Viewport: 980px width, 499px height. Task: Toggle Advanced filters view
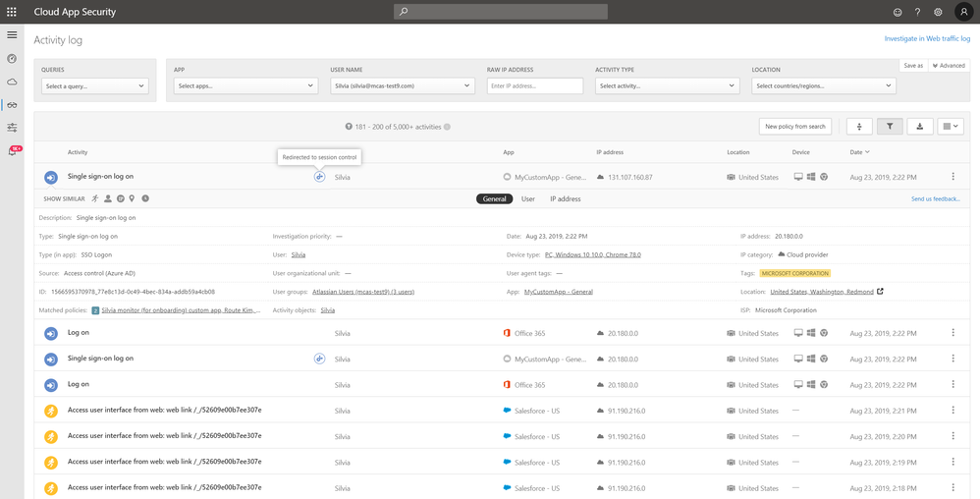tap(949, 65)
